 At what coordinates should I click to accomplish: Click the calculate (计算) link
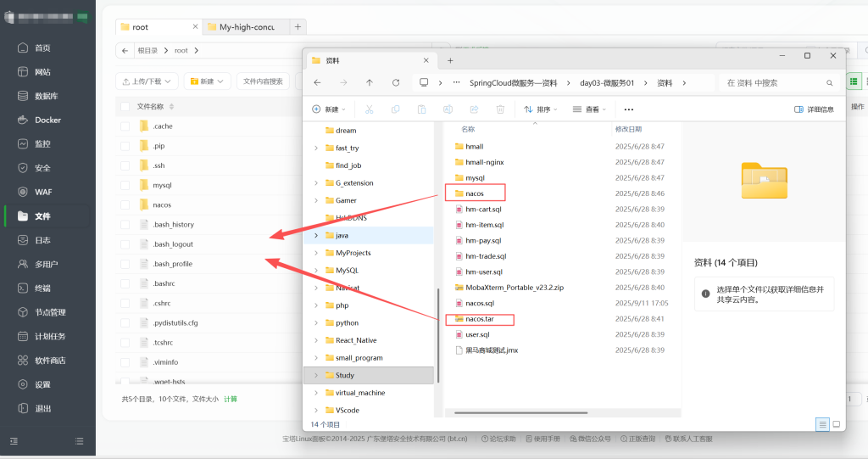point(231,399)
